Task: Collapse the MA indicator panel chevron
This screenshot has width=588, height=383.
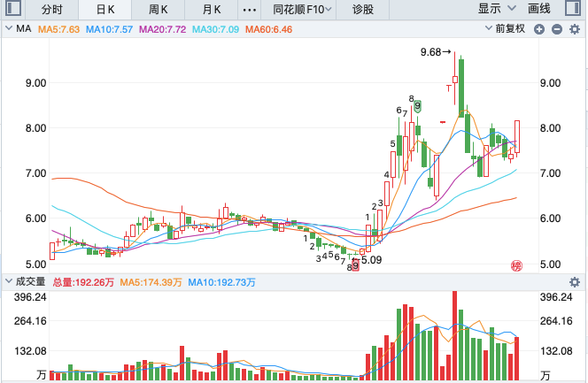Action: [x=9, y=28]
